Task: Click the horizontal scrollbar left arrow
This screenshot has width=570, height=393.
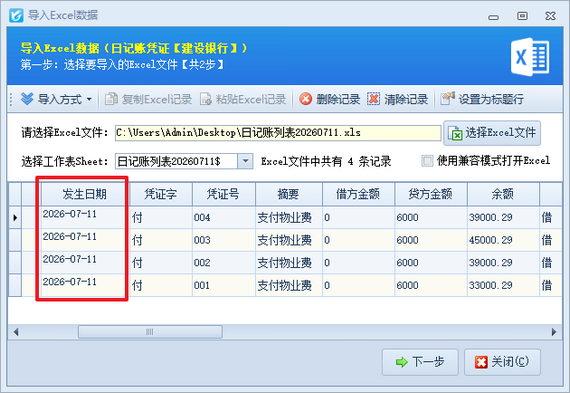Action: (x=16, y=332)
